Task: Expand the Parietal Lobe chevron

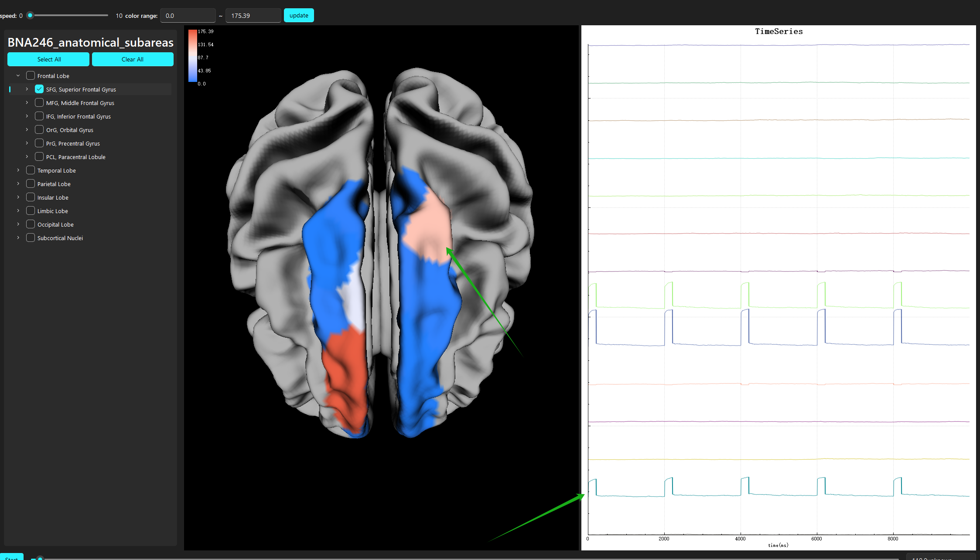Action: click(18, 183)
